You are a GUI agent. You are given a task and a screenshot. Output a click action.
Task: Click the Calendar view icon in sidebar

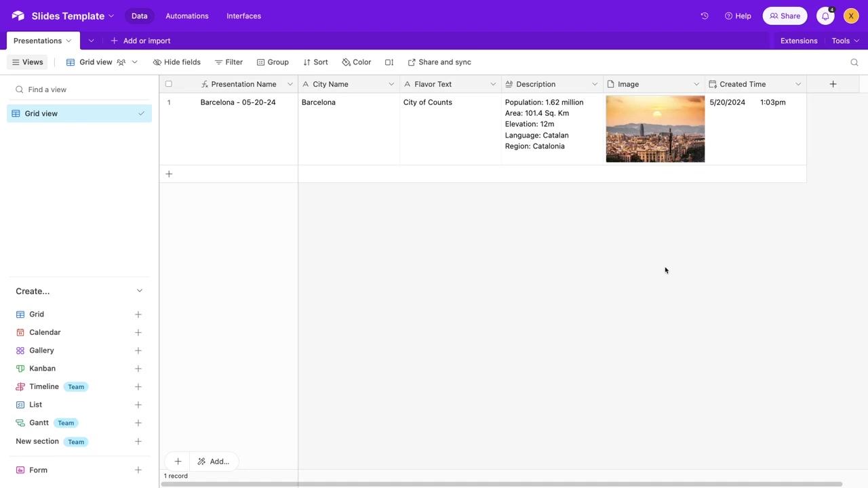tap(20, 333)
